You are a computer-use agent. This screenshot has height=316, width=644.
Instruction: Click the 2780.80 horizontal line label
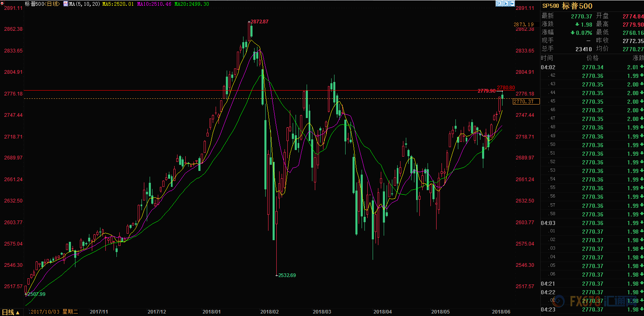[x=506, y=88]
